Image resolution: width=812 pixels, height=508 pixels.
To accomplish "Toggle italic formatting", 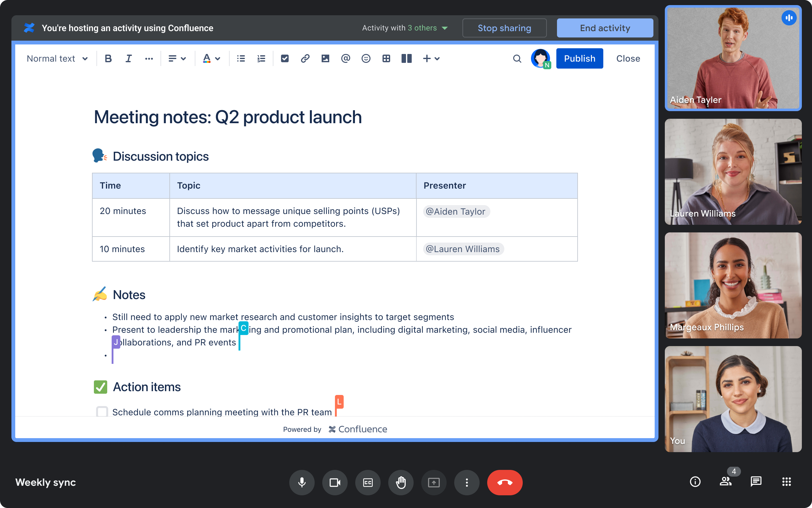I will pyautogui.click(x=128, y=59).
